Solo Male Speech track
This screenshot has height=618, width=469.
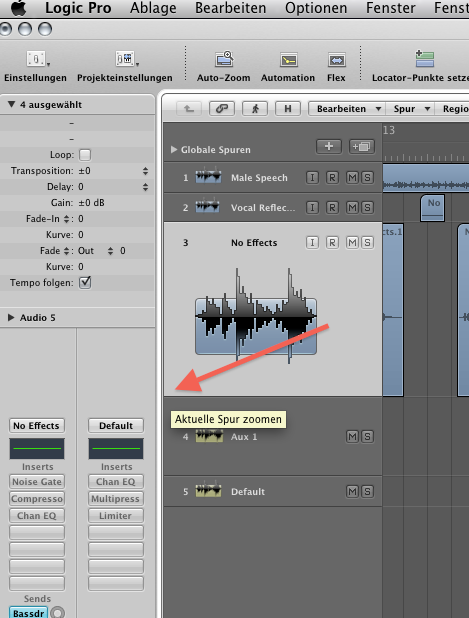(367, 178)
